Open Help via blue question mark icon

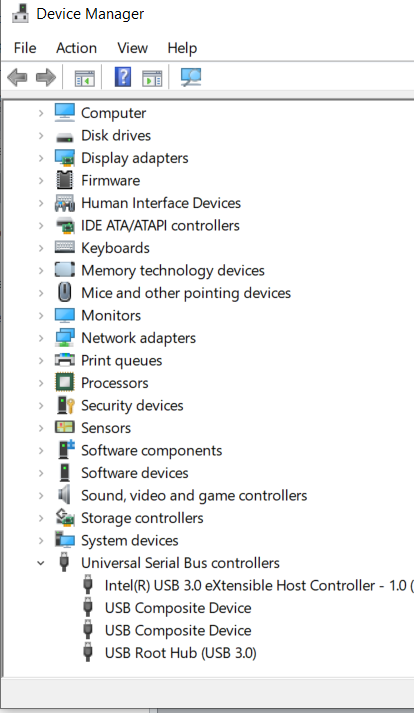(123, 77)
